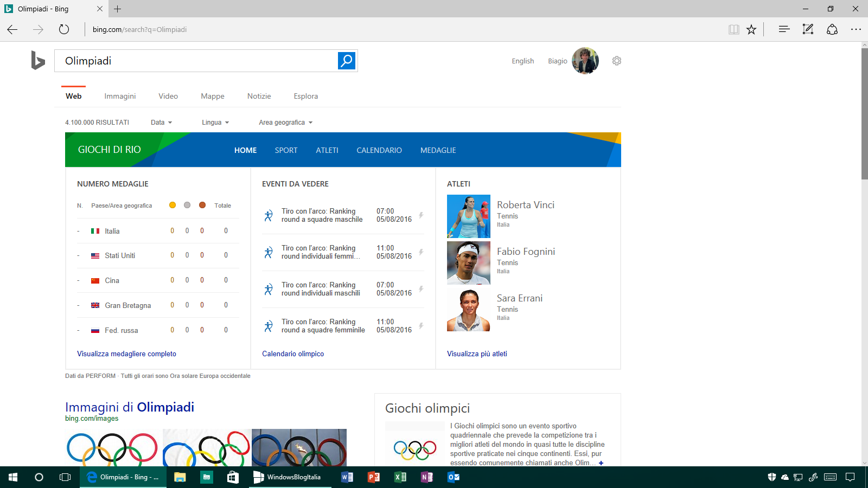
Task: Switch to the Immagini search tab
Action: point(120,96)
